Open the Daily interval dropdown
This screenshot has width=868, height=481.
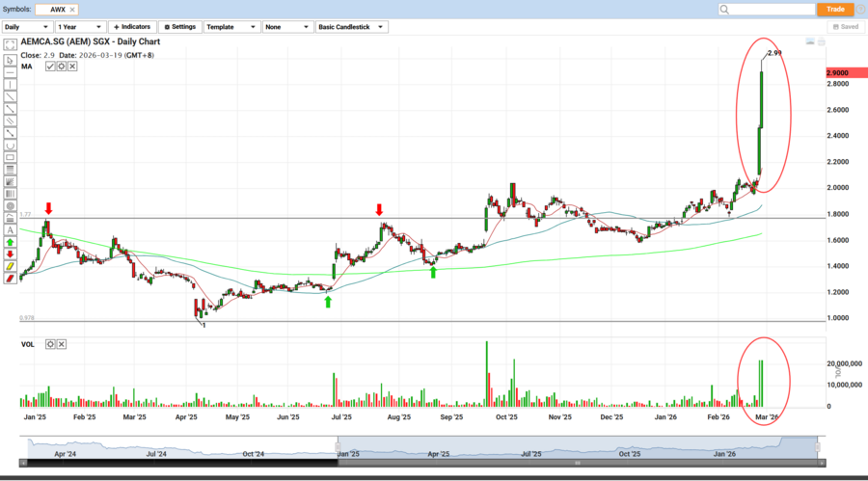point(27,27)
